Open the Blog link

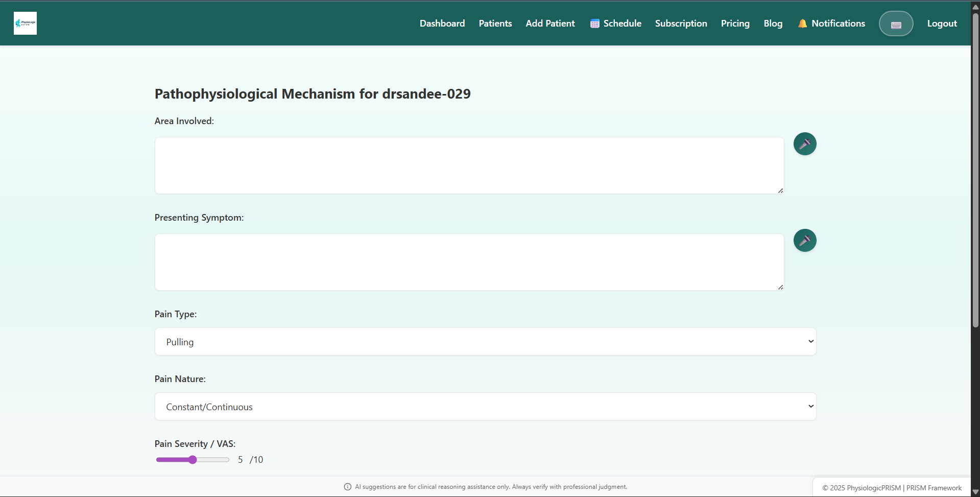[x=773, y=23]
